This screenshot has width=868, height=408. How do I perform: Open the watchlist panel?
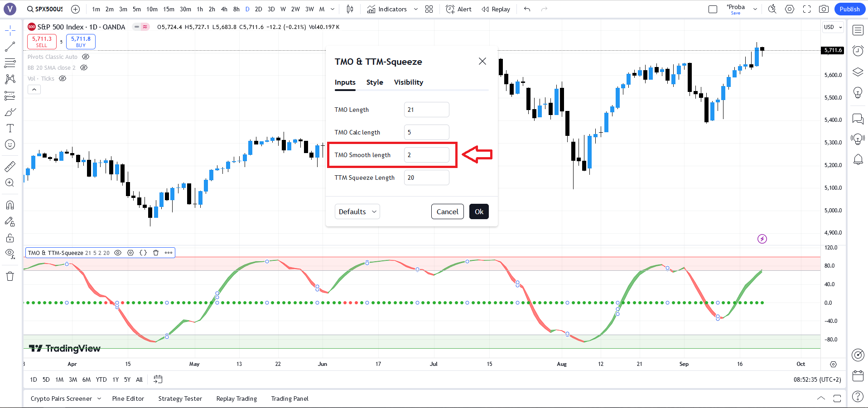click(x=858, y=30)
